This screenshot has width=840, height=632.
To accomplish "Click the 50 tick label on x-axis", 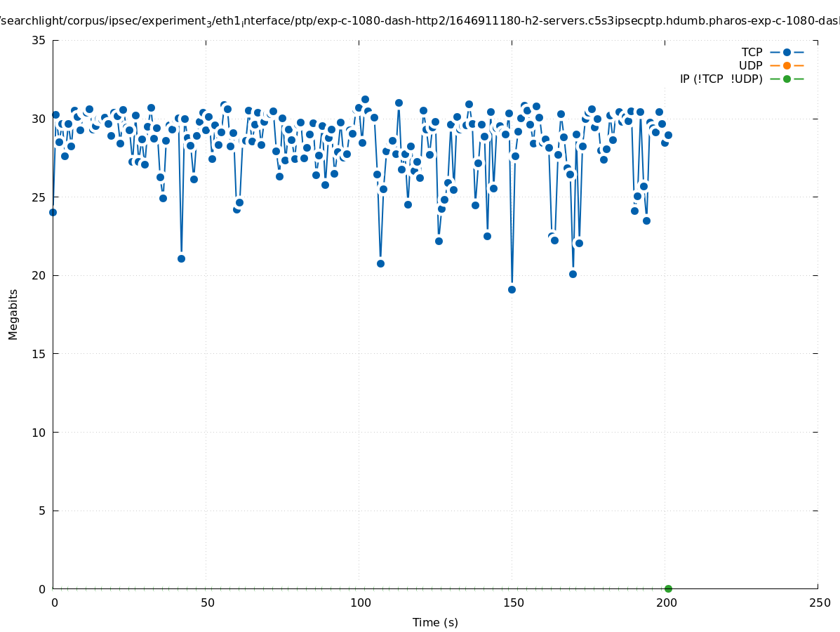I will click(x=207, y=603).
